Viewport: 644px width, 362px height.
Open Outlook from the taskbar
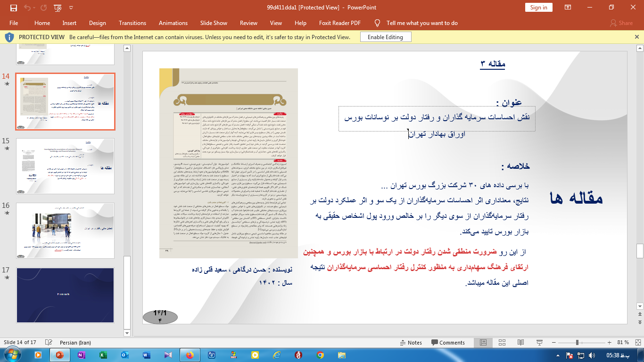(x=124, y=355)
